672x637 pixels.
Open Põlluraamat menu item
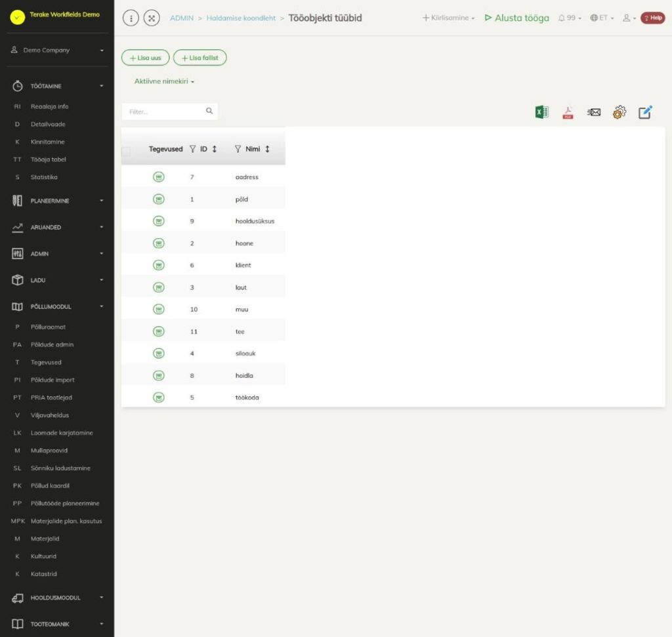[x=48, y=327]
